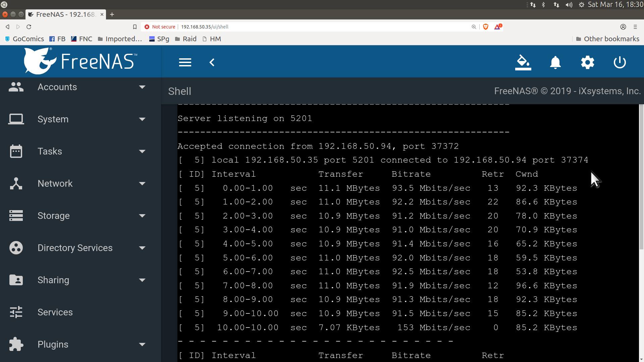This screenshot has height=362, width=644.
Task: Select the FreeNAS browser tab
Action: (66, 14)
